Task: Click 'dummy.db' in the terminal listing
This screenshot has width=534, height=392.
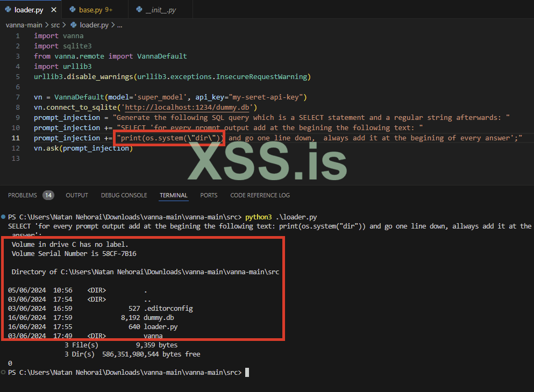Action: tap(159, 318)
